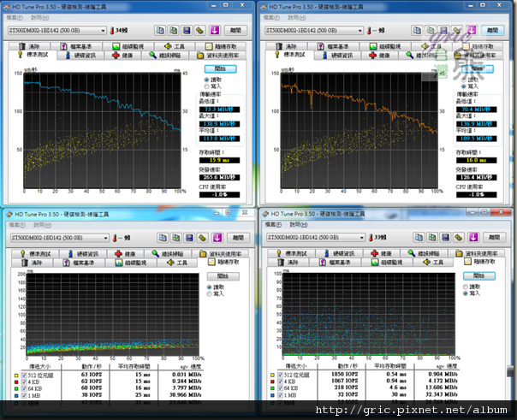Viewport: 517px width, 420px height.
Task: Click 開始 button in bottom-left window
Action: click(223, 276)
